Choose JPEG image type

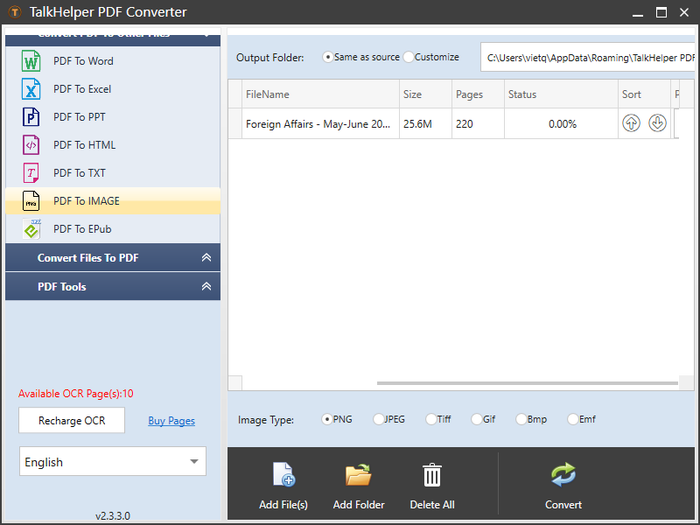(389, 419)
